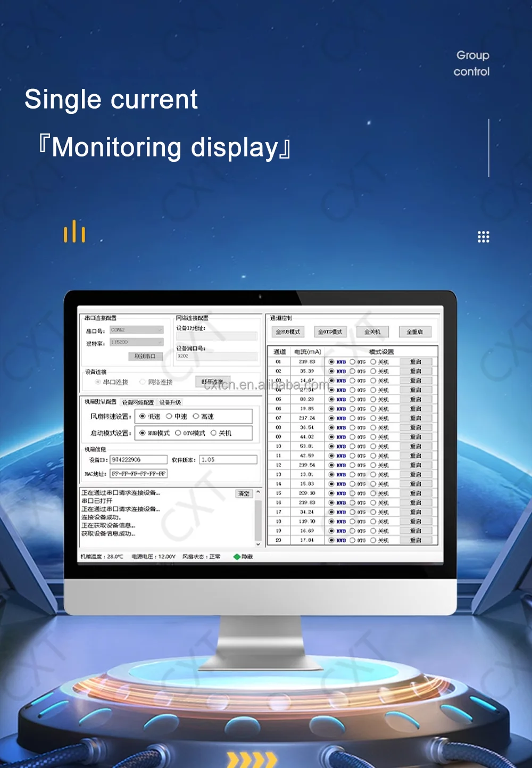Click the green diamond 隐藏 status icon
Viewport: 532px width, 768px height.
[237, 557]
